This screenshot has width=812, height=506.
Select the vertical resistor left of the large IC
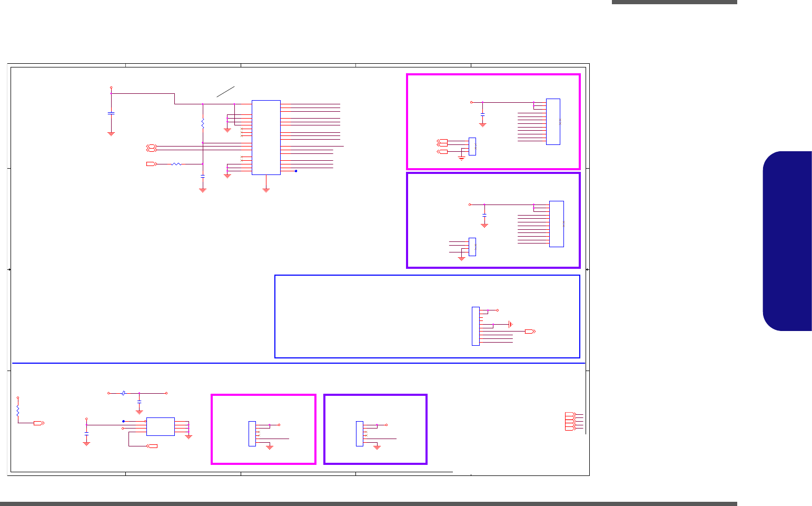203,123
